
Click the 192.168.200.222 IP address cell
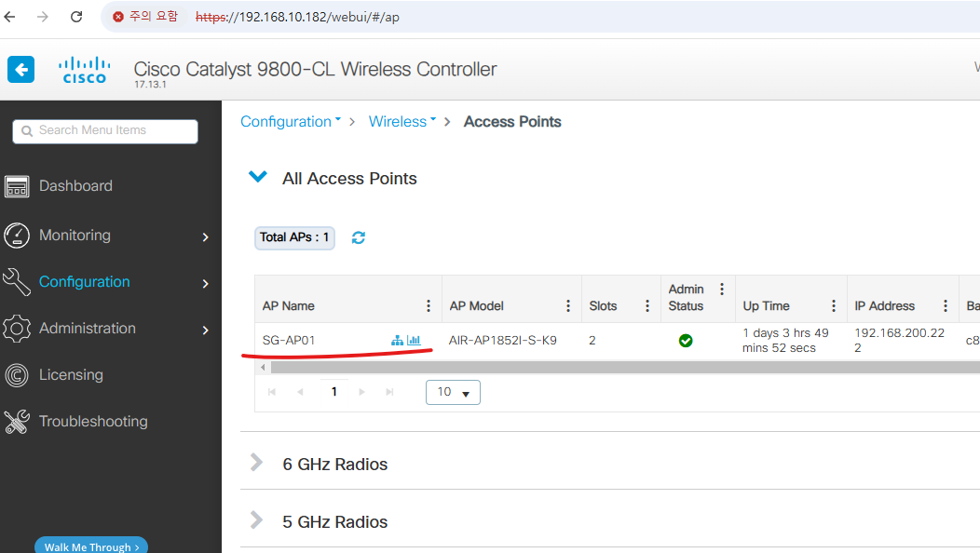pyautogui.click(x=899, y=341)
